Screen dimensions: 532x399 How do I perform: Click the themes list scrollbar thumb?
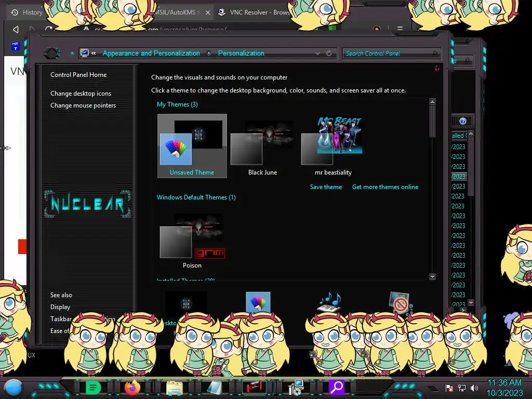[x=432, y=122]
